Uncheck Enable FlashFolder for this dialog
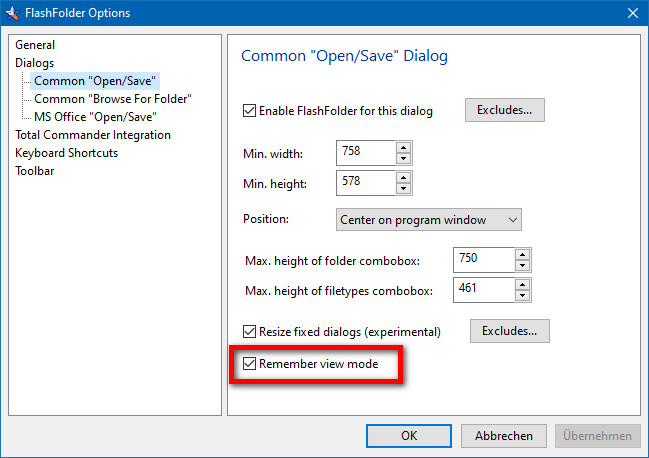Image resolution: width=649 pixels, height=458 pixels. pos(249,111)
